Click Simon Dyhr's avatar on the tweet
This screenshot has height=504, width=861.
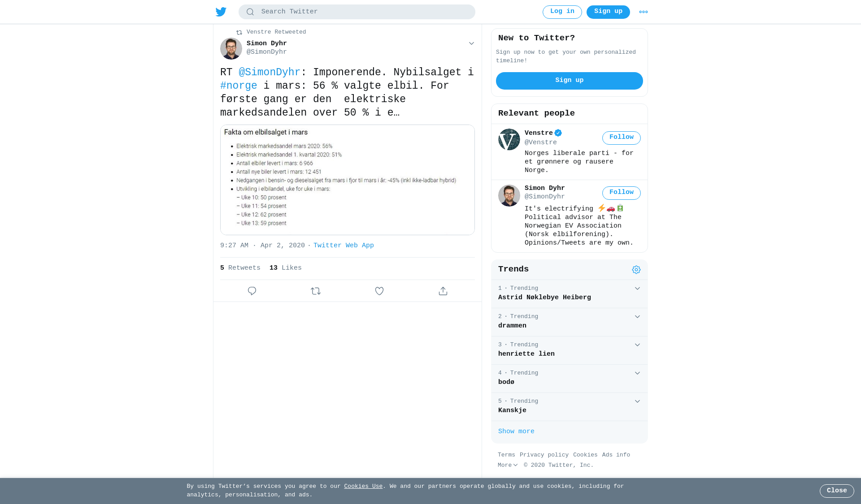[231, 48]
